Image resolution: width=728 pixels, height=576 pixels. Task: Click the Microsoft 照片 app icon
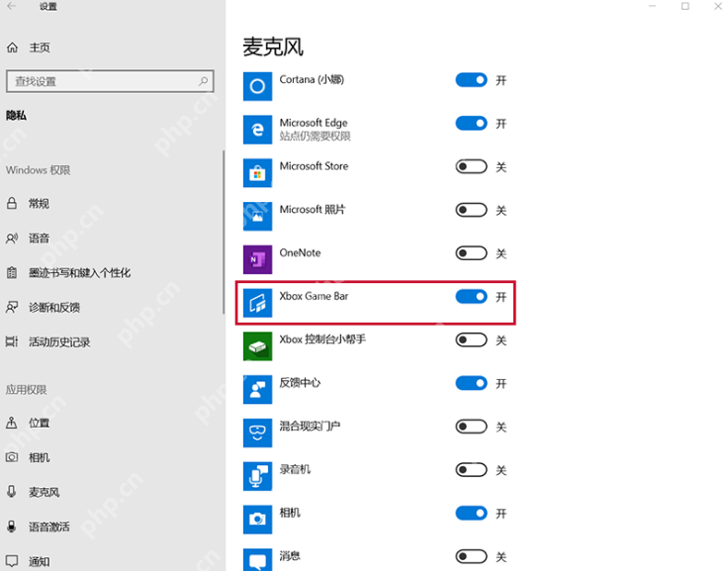tap(257, 216)
